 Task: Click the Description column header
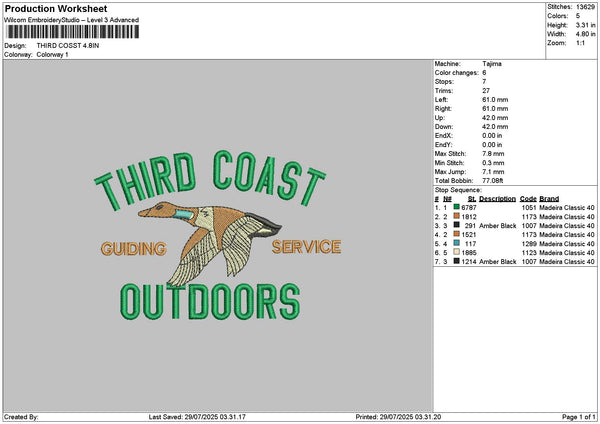(497, 199)
